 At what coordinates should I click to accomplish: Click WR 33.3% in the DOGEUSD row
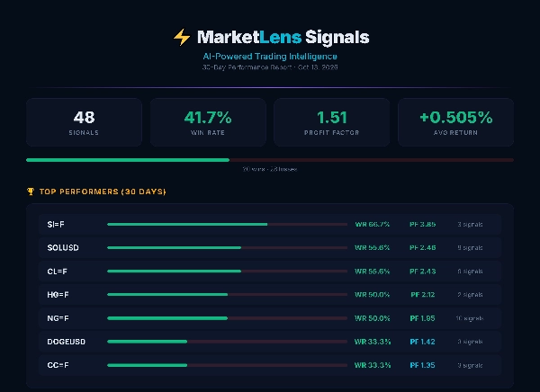[x=373, y=342]
